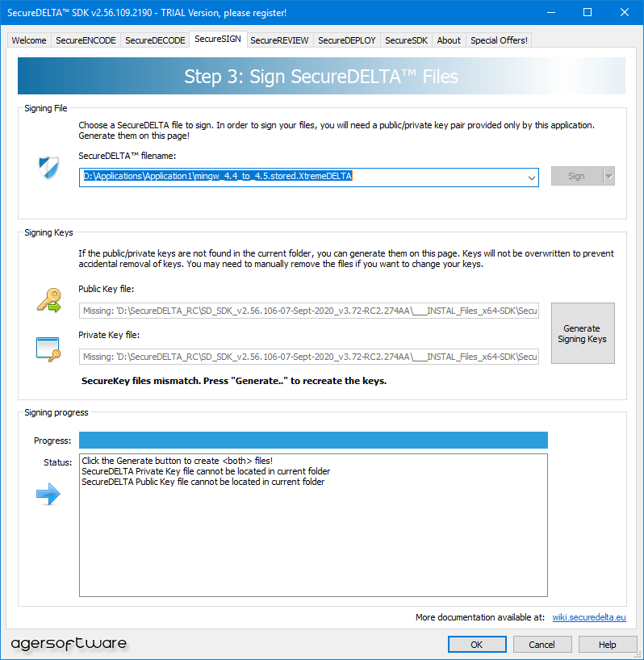
Task: Click the blue shield signing icon
Action: 48,167
